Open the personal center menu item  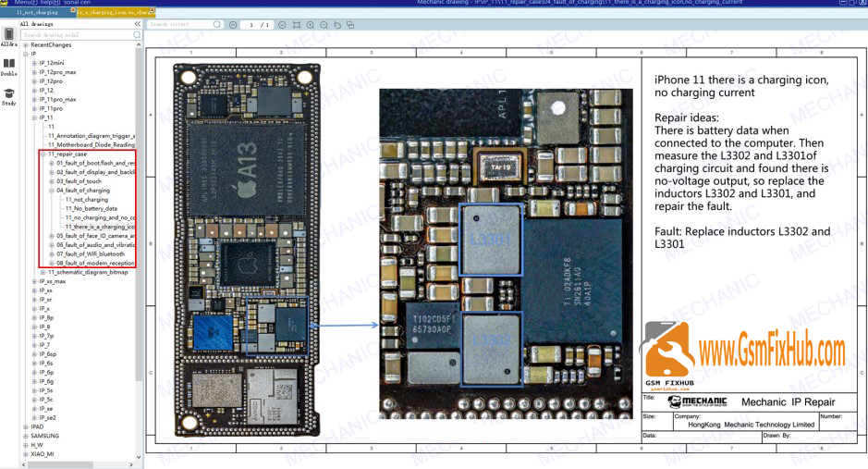pyautogui.click(x=77, y=2)
